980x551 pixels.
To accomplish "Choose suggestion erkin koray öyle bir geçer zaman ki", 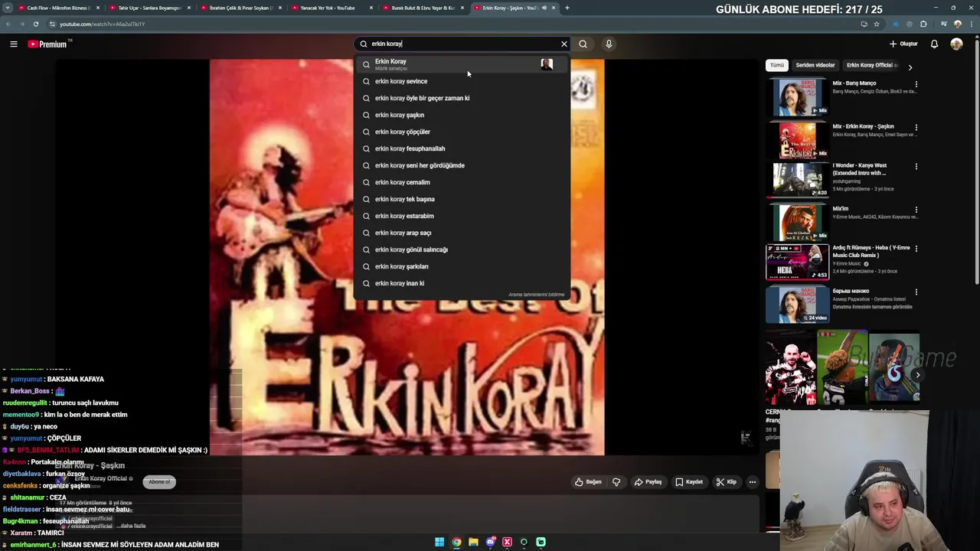I will point(462,98).
